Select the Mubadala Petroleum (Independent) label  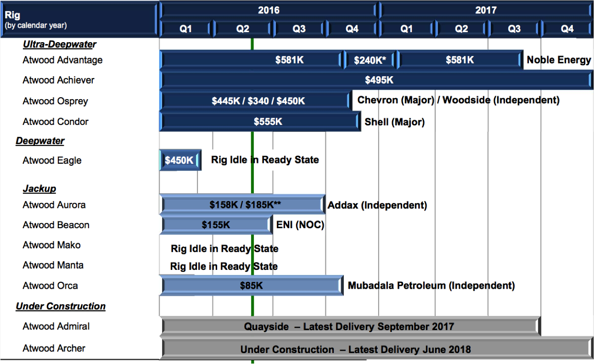431,286
